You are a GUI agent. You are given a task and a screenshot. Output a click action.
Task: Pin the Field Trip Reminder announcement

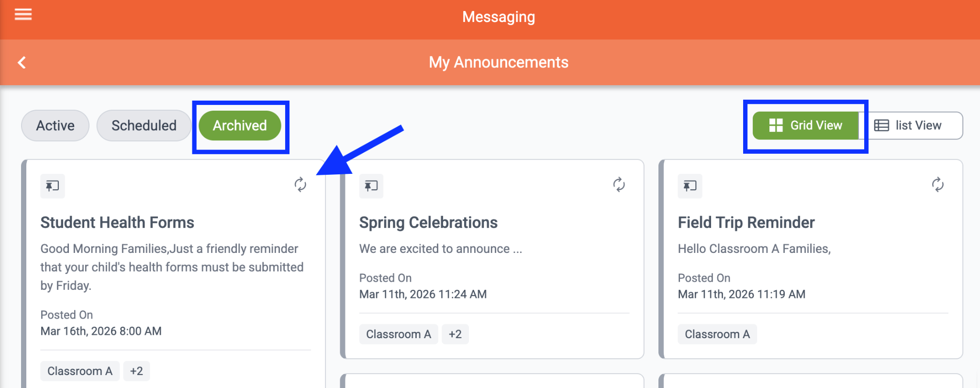click(x=690, y=186)
